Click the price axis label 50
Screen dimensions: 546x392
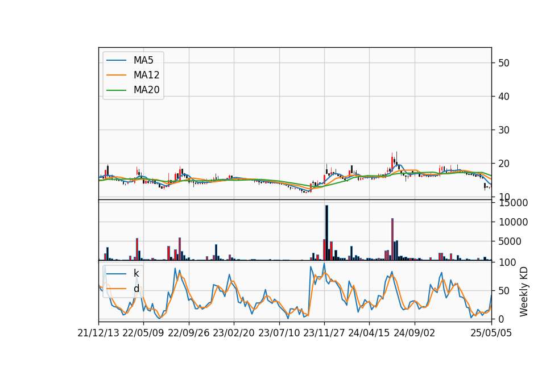tap(504, 63)
